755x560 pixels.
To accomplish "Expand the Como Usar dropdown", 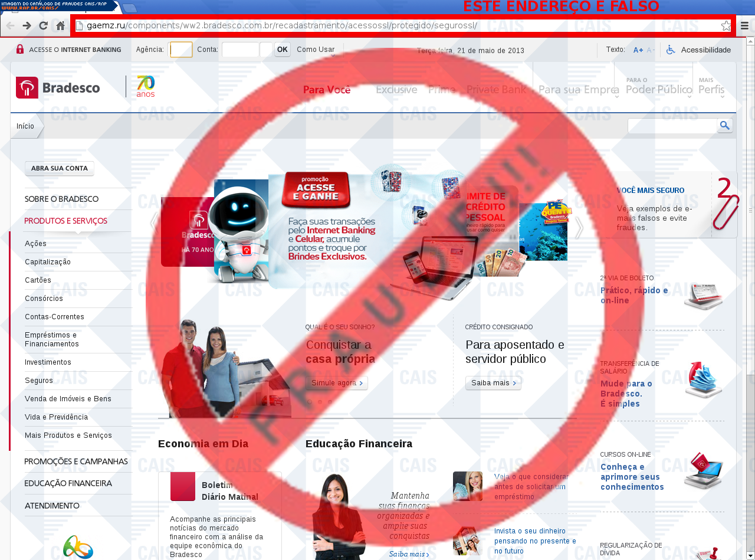I will [x=316, y=50].
